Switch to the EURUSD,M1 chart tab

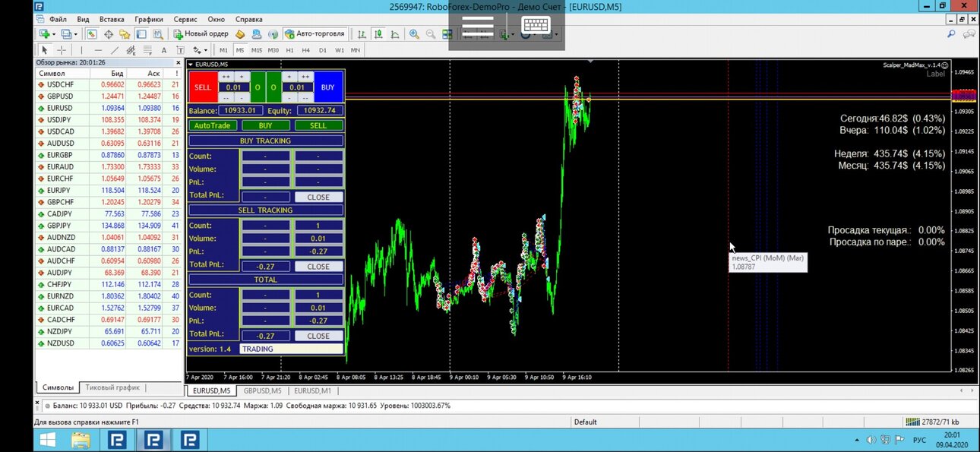(313, 390)
